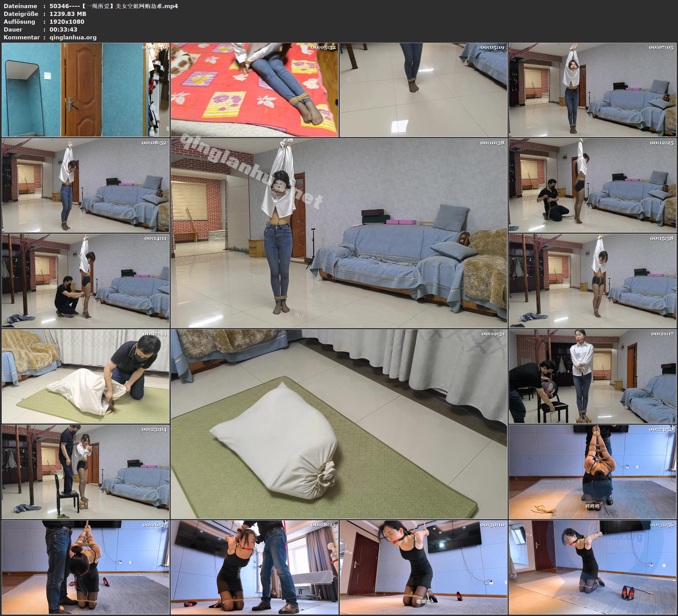Open the frame marked 00:03:32
678x616 pixels.
point(254,90)
